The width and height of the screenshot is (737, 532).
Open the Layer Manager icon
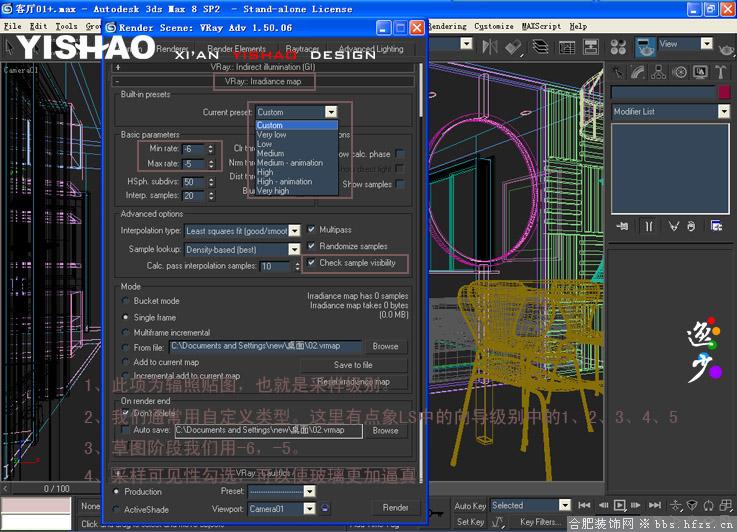540,47
